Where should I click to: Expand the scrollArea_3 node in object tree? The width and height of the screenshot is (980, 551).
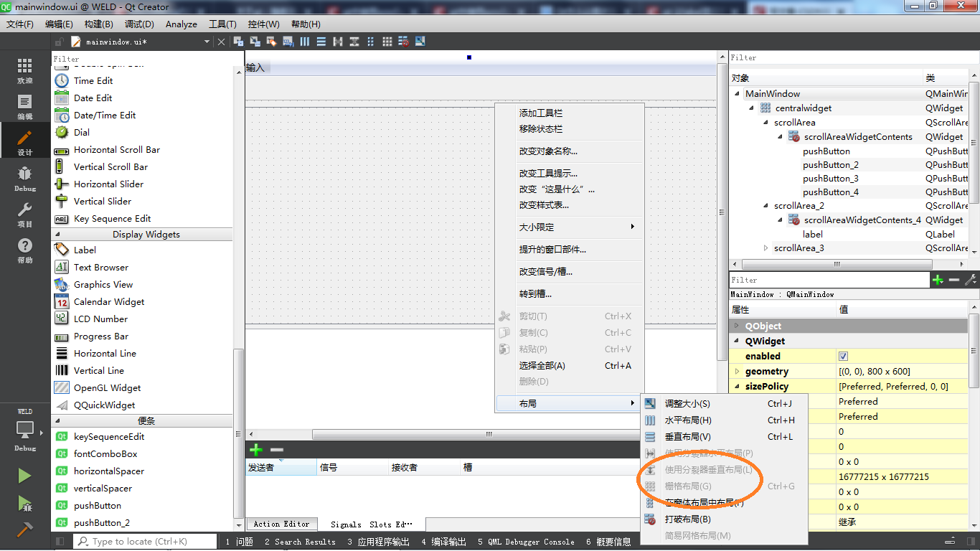coord(765,248)
